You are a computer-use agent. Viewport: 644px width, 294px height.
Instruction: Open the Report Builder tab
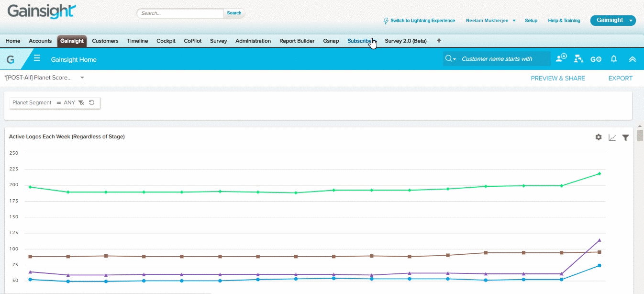(297, 41)
